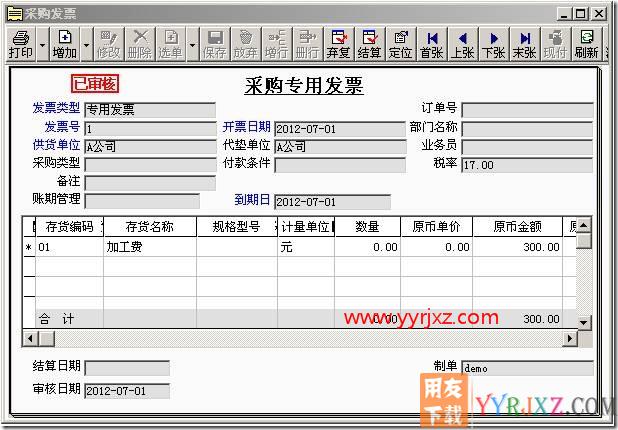Click the 弃复 un-review icon

click(x=339, y=44)
